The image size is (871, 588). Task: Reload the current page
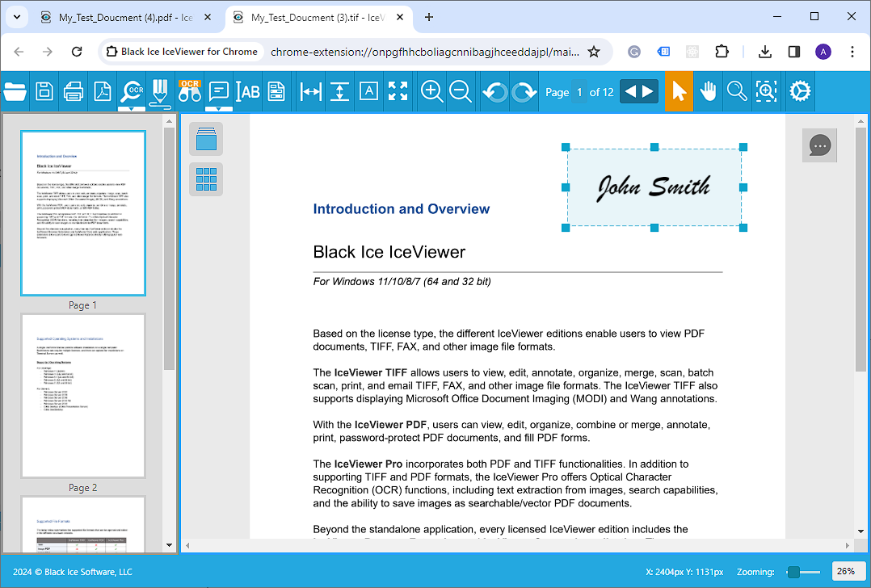point(77,52)
